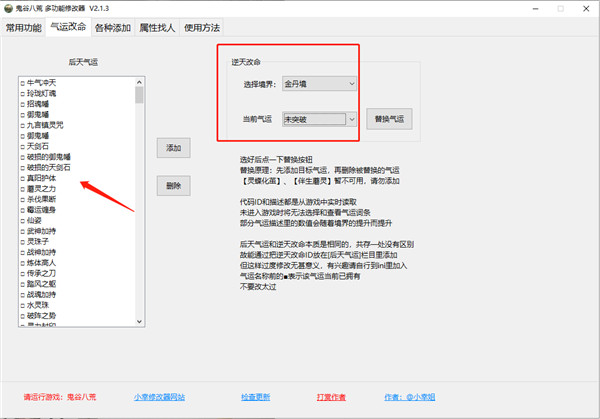Screen dimensions: 600x419
Task: Click the 替换气运 button
Action: click(389, 119)
